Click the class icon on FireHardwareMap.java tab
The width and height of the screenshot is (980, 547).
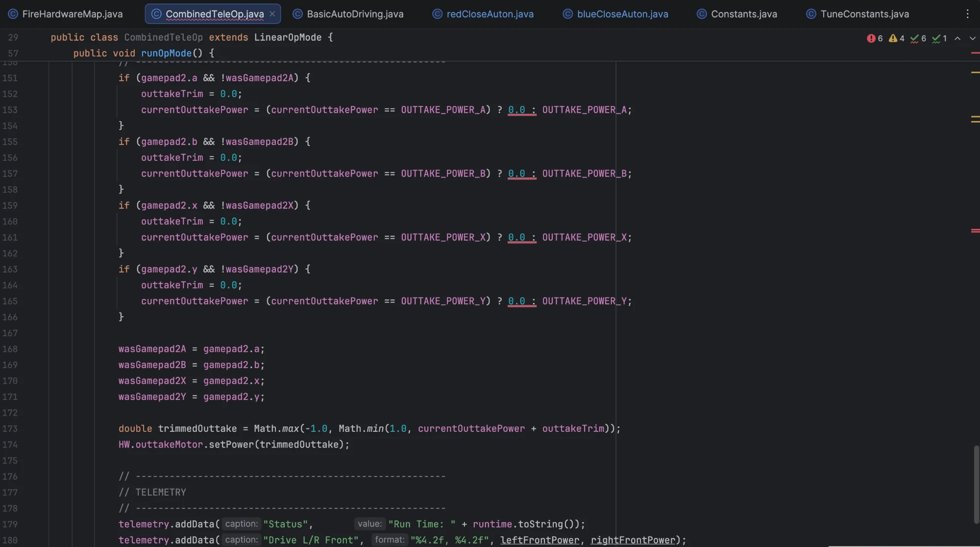click(13, 14)
